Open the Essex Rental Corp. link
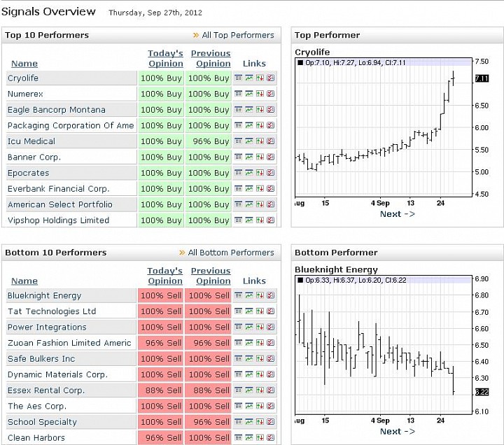 click(46, 390)
